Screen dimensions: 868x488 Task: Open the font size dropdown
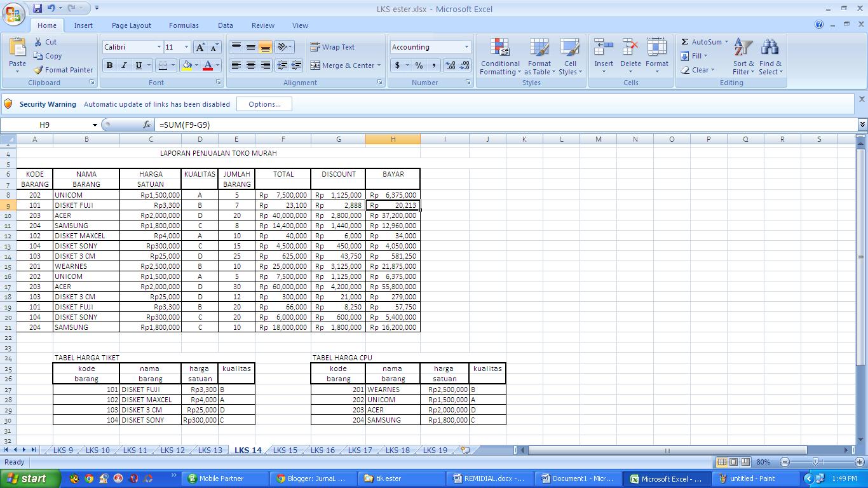[186, 47]
